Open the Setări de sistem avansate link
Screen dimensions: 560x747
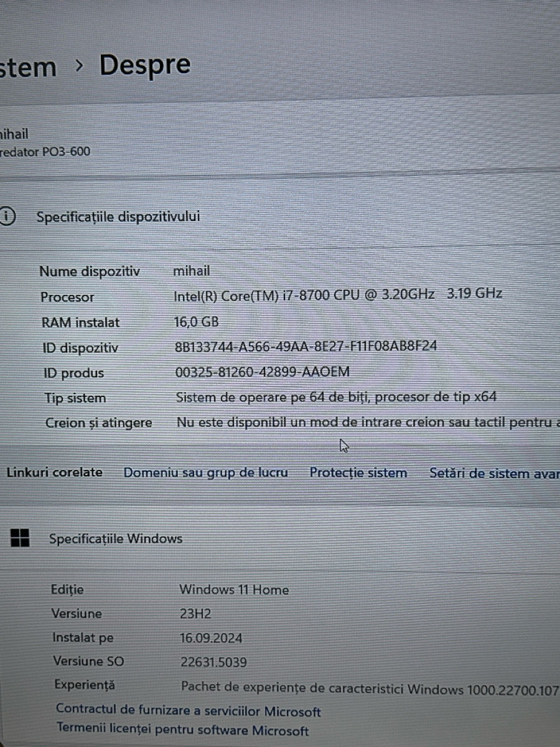click(495, 473)
